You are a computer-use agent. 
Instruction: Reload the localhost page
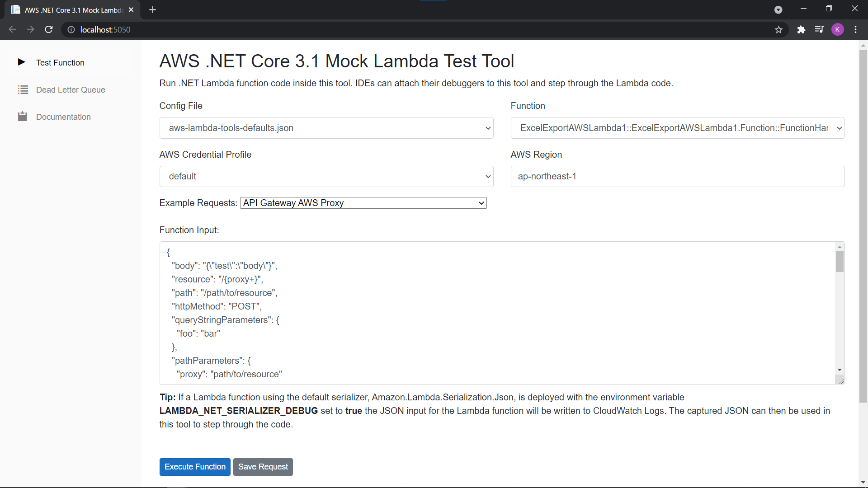point(49,29)
